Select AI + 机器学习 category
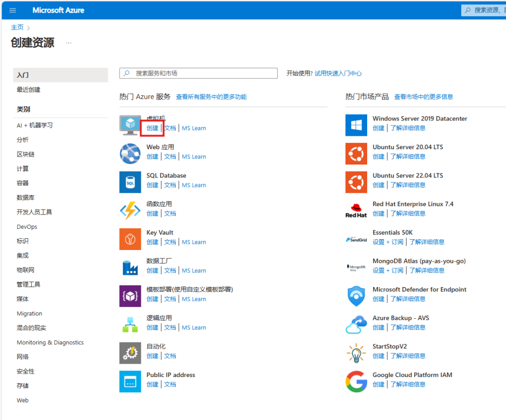This screenshot has height=420, width=506. tap(35, 126)
